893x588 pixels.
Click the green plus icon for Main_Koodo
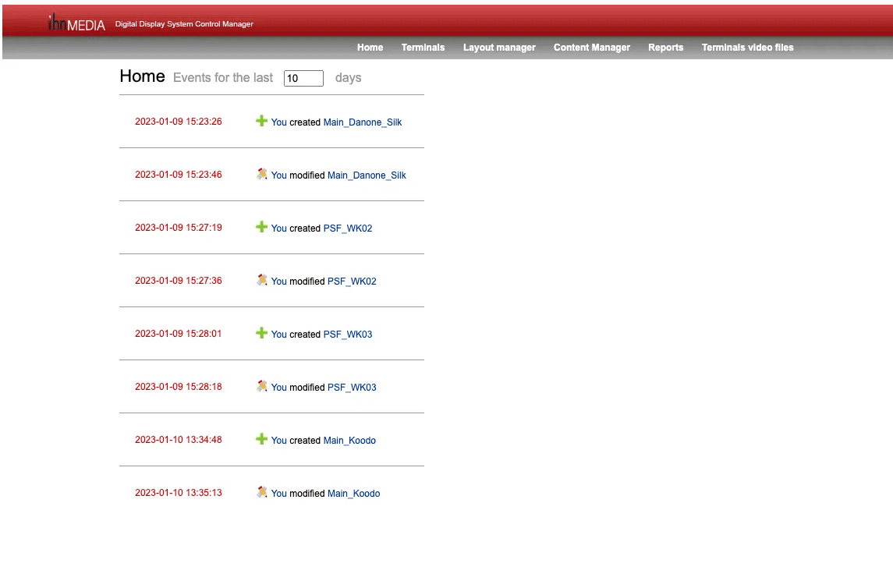point(261,439)
